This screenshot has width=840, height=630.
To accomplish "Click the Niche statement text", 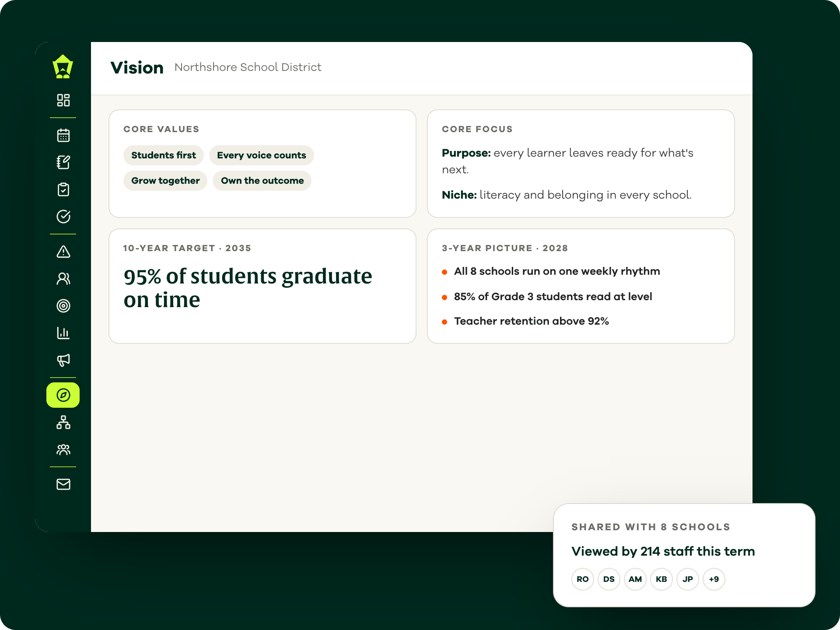I will tap(567, 195).
